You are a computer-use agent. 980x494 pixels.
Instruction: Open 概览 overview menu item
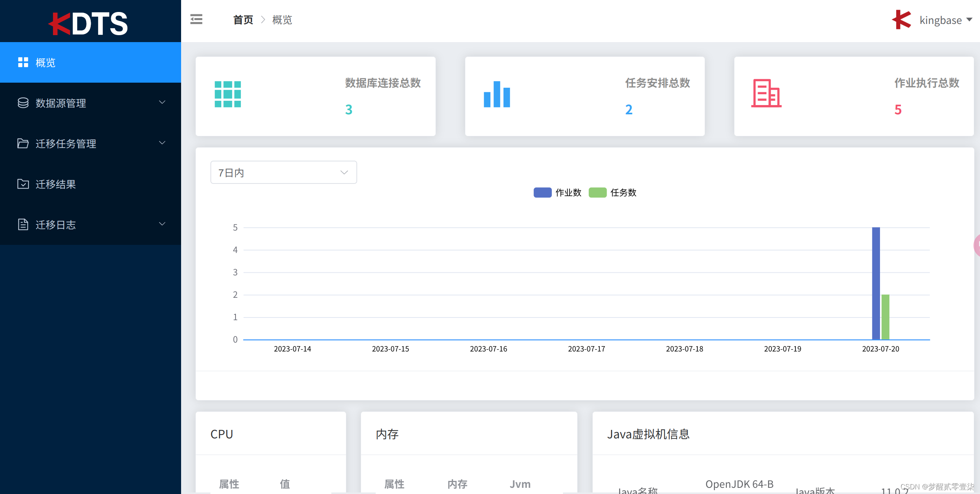(x=90, y=63)
